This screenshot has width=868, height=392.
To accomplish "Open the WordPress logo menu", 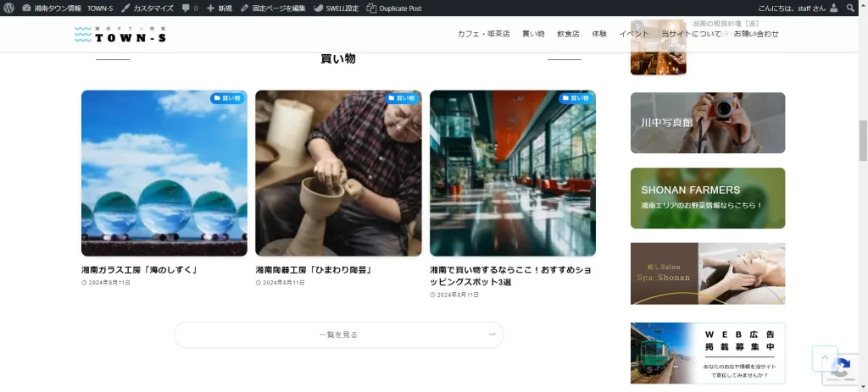I will (8, 8).
